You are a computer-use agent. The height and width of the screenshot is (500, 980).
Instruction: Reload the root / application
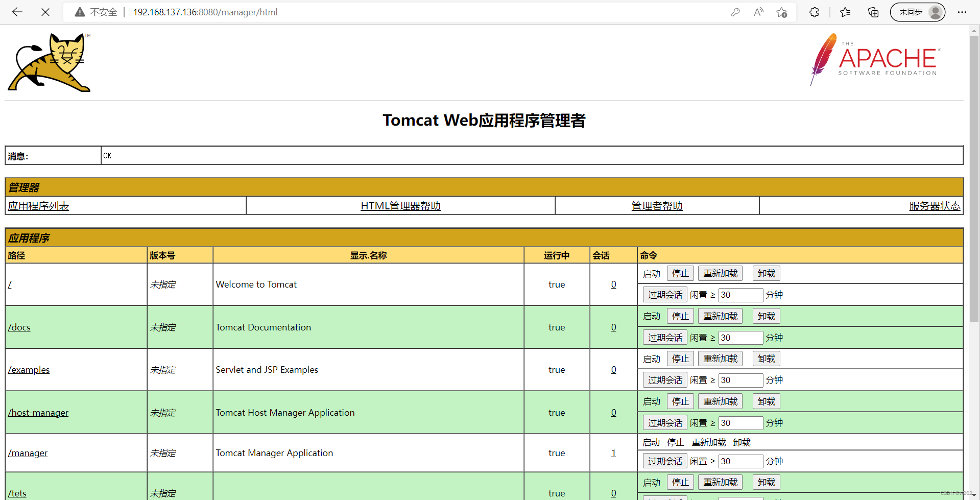(x=721, y=274)
